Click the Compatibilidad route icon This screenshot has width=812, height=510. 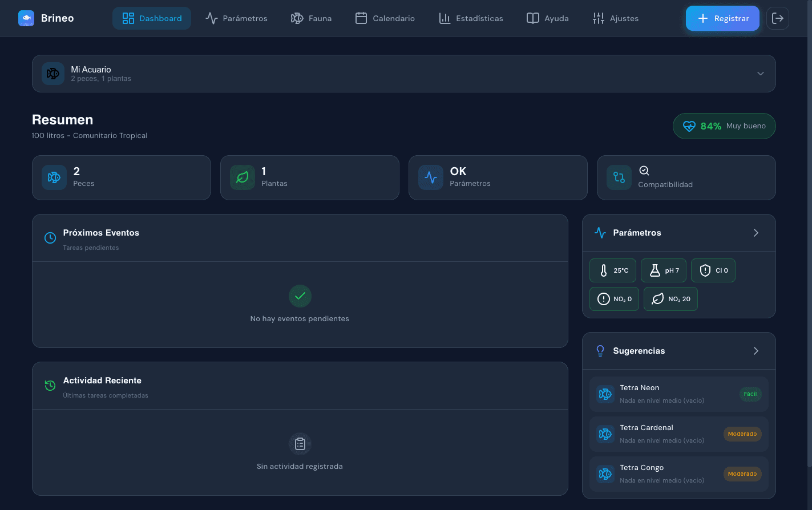tap(619, 177)
